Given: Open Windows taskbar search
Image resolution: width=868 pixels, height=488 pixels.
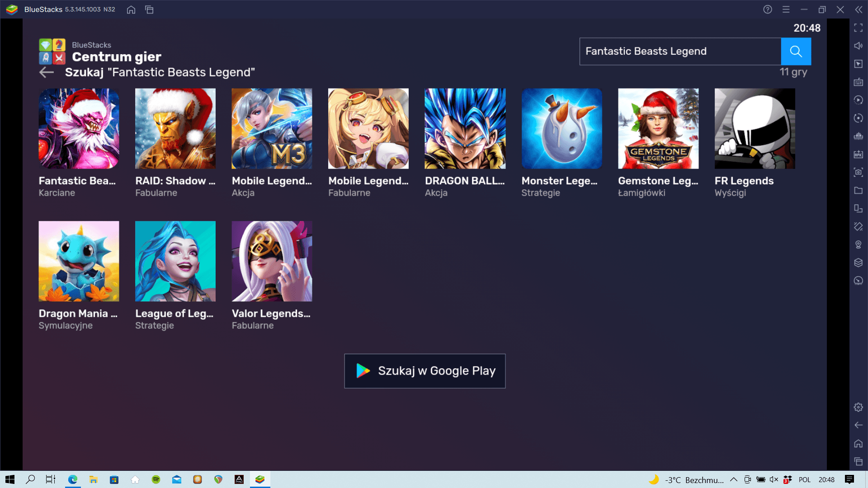Looking at the screenshot, I should pyautogui.click(x=30, y=479).
